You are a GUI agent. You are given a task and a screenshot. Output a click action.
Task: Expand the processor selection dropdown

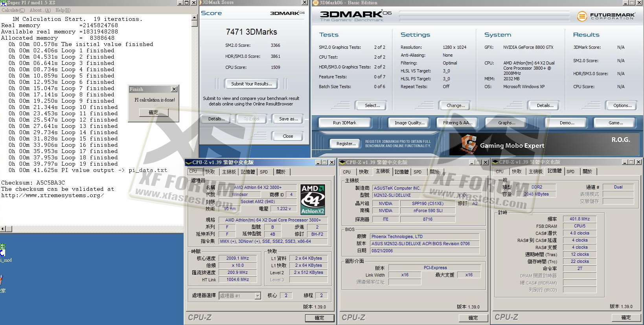tap(258, 295)
